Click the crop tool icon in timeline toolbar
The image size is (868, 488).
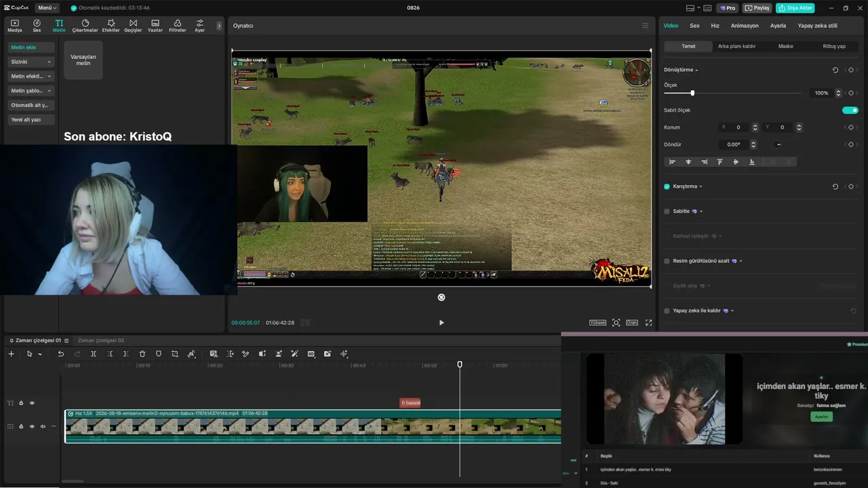click(175, 354)
